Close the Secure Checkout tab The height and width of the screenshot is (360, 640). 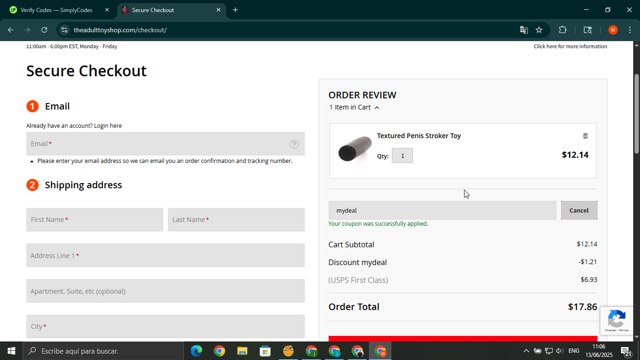coord(218,10)
